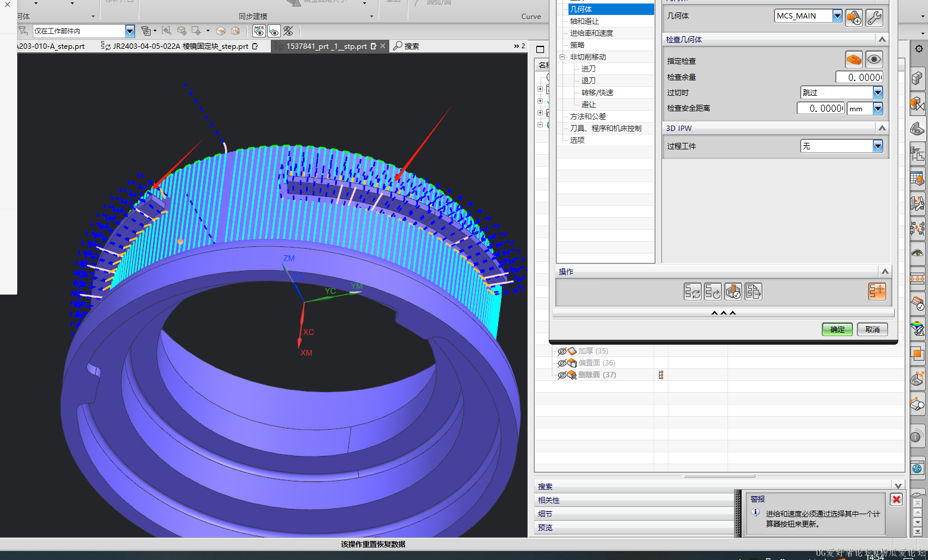
Task: Switch to JR2403-04-05-022A 棱镜固定块_step.prt tab
Action: point(180,46)
